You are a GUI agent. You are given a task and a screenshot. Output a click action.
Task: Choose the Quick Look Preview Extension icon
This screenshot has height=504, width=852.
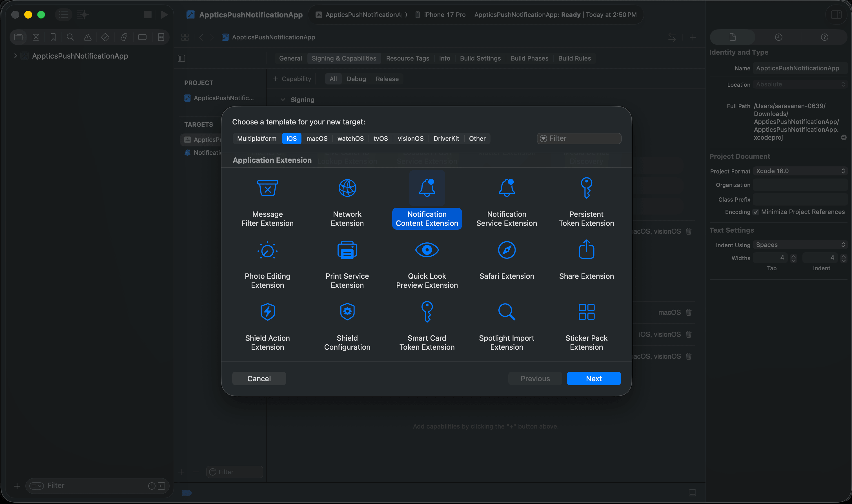(x=427, y=250)
